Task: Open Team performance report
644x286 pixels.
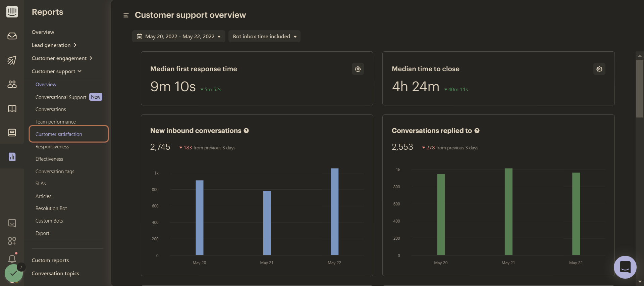Action: pos(56,122)
